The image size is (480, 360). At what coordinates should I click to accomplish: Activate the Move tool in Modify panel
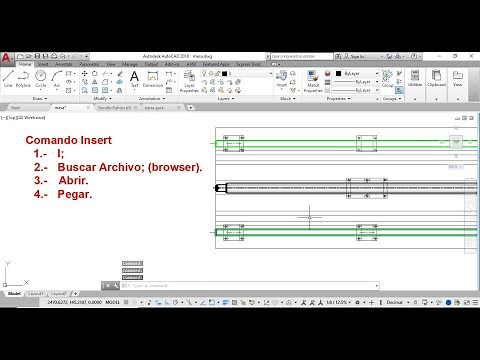click(x=85, y=73)
